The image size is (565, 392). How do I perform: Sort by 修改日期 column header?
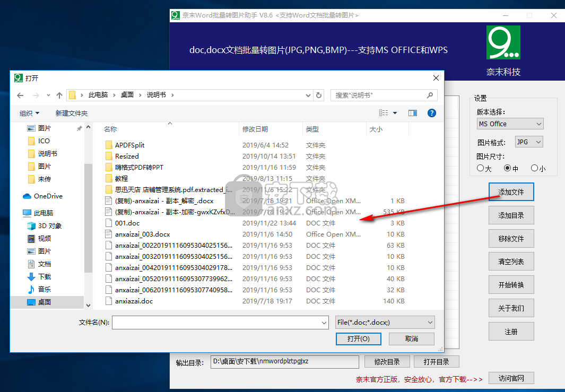[x=255, y=129]
